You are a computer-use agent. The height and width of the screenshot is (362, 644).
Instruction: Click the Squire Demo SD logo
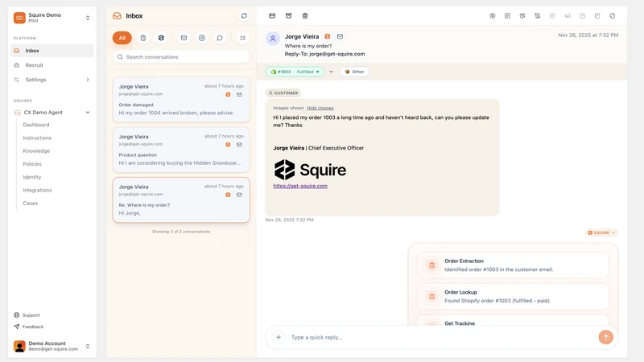coord(19,18)
